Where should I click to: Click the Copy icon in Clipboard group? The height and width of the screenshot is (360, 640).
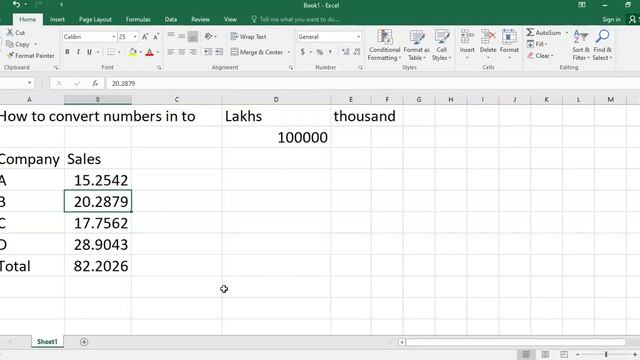coord(10,44)
